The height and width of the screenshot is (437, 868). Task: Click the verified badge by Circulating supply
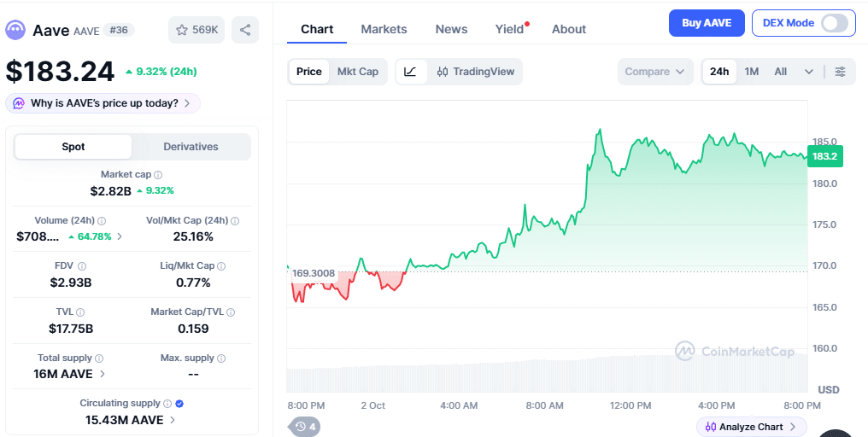tap(179, 404)
